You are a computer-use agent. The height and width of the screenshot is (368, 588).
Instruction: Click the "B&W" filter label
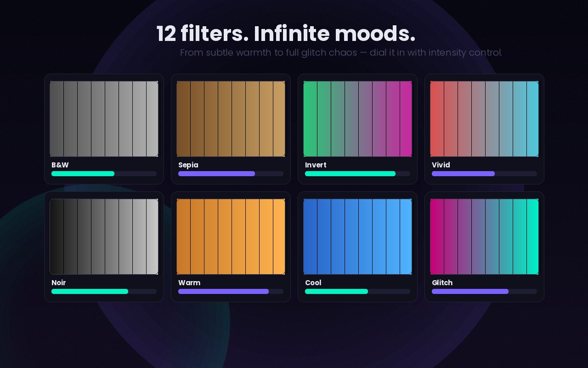point(60,165)
